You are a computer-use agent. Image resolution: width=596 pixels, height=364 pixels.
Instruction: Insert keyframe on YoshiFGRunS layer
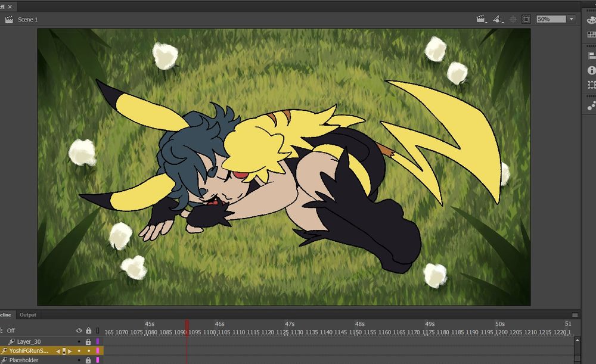[x=64, y=351]
